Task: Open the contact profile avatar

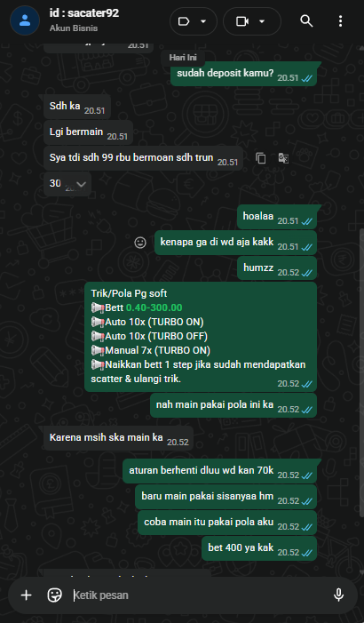Action: point(25,20)
